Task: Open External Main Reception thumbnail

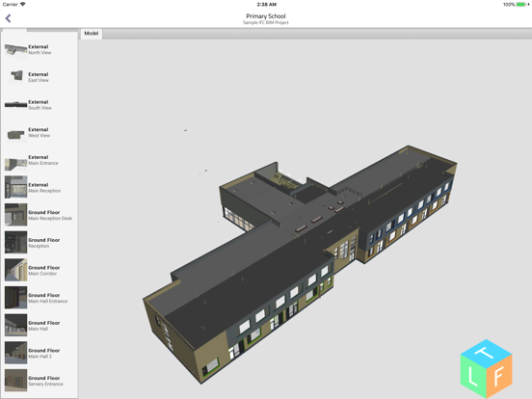Action: [x=15, y=187]
